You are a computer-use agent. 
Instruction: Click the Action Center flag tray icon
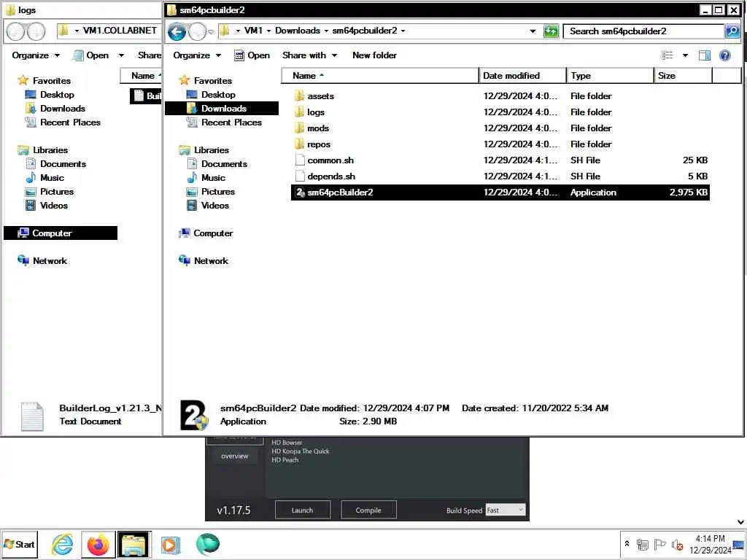[659, 544]
